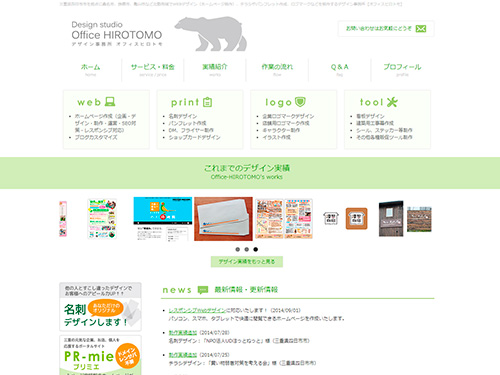Open the レスポンシブwebデザイン news link
Screen dimensions: 500x375
197,310
